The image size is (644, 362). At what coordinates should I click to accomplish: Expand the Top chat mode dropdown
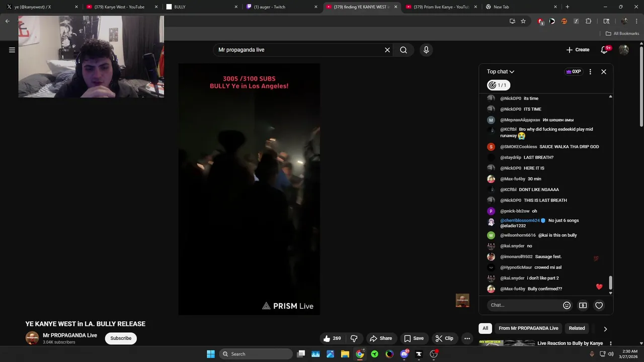(x=501, y=72)
